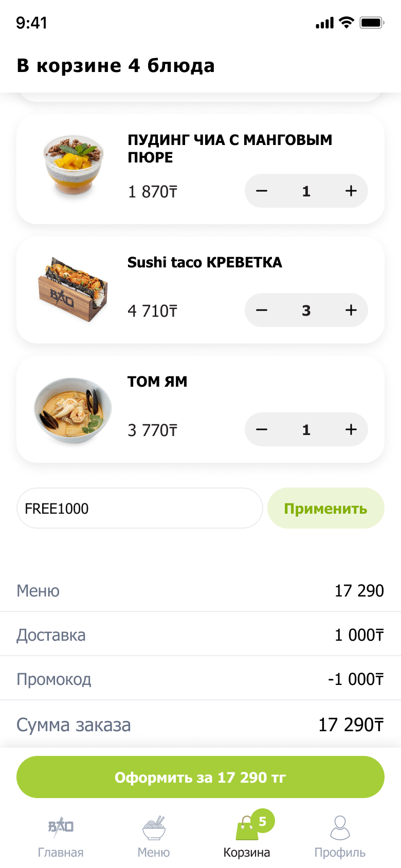The width and height of the screenshot is (401, 868).
Task: Tap plus on Sushi taco КРЕВЕТКА
Action: pyautogui.click(x=351, y=311)
